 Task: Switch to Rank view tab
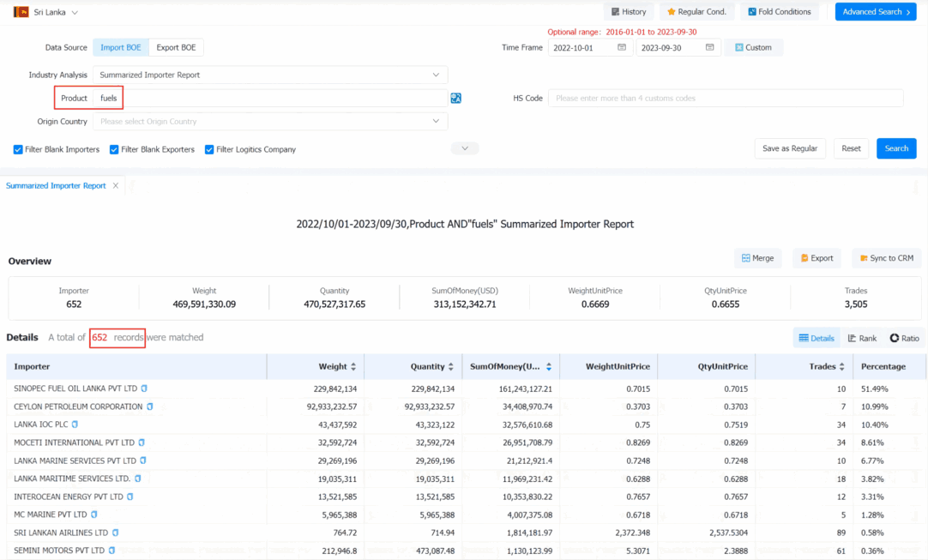[x=862, y=338]
